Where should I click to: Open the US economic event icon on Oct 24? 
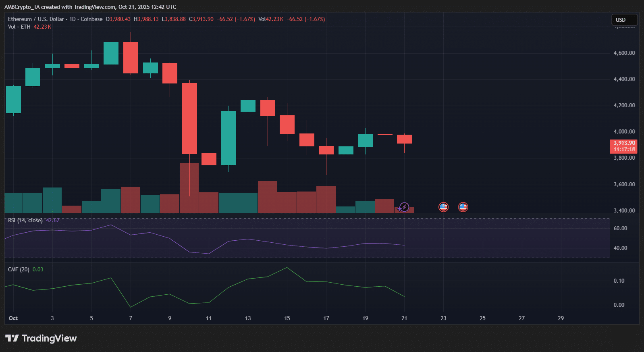(x=463, y=207)
